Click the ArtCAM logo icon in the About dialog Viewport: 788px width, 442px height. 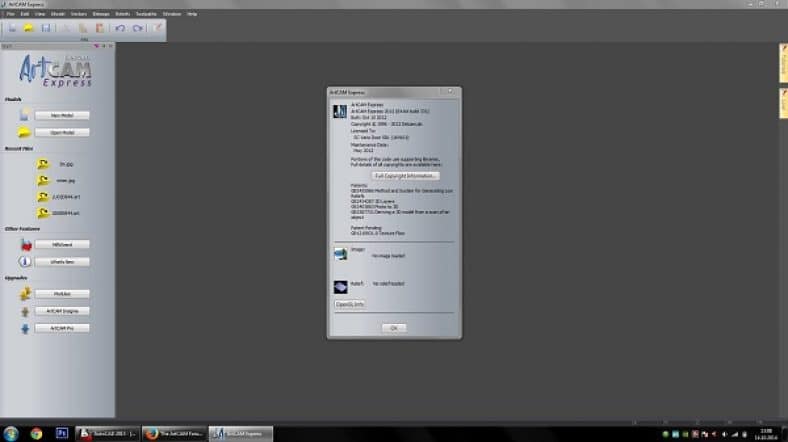point(340,112)
